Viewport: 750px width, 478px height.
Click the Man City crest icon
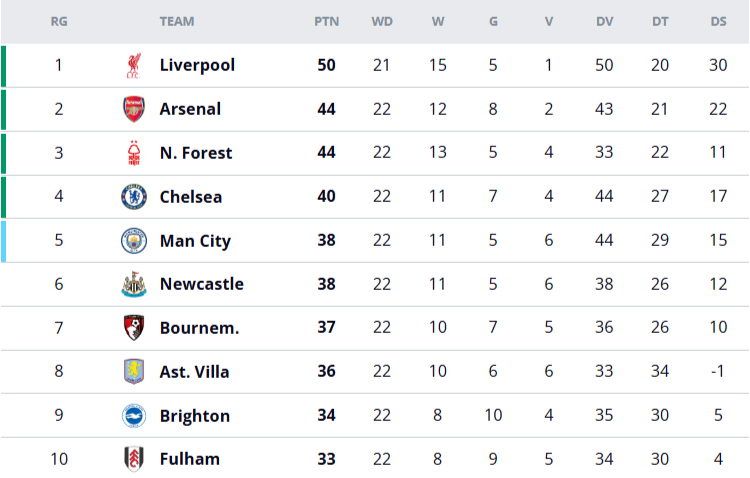pos(133,241)
